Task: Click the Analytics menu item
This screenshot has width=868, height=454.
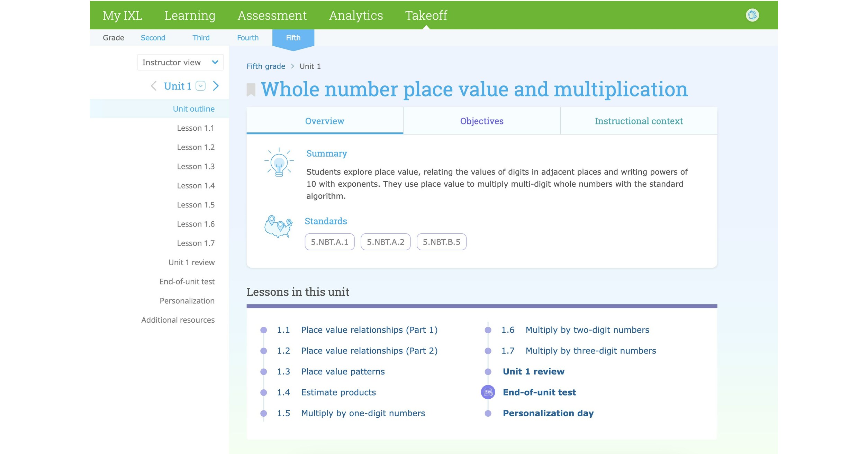Action: click(x=355, y=15)
